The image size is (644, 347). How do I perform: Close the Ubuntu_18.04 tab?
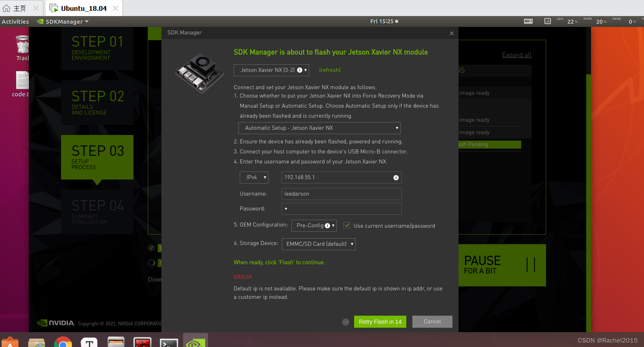point(116,8)
